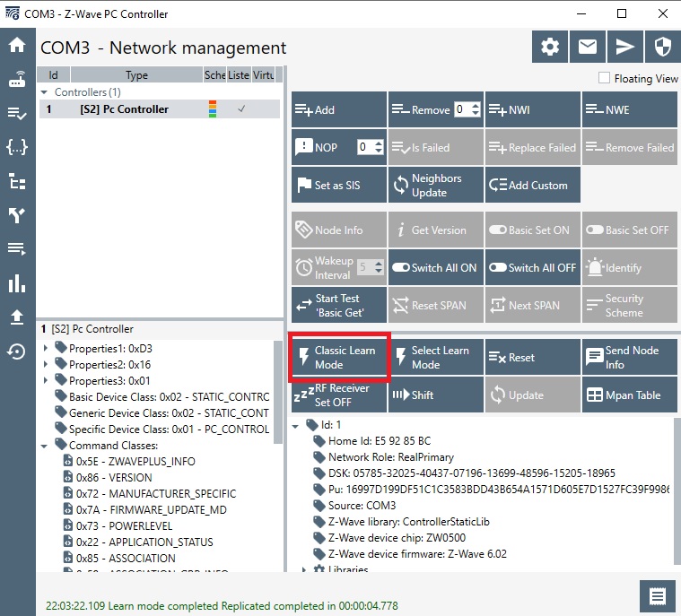Open the tree hierarchy icon in sidebar
Viewport: 681px width, 616px height.
pos(17,181)
